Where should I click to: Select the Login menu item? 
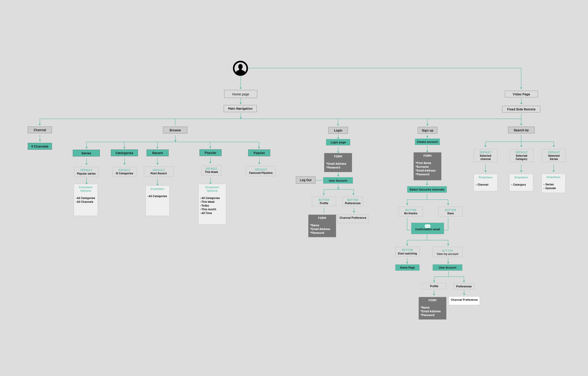(338, 130)
